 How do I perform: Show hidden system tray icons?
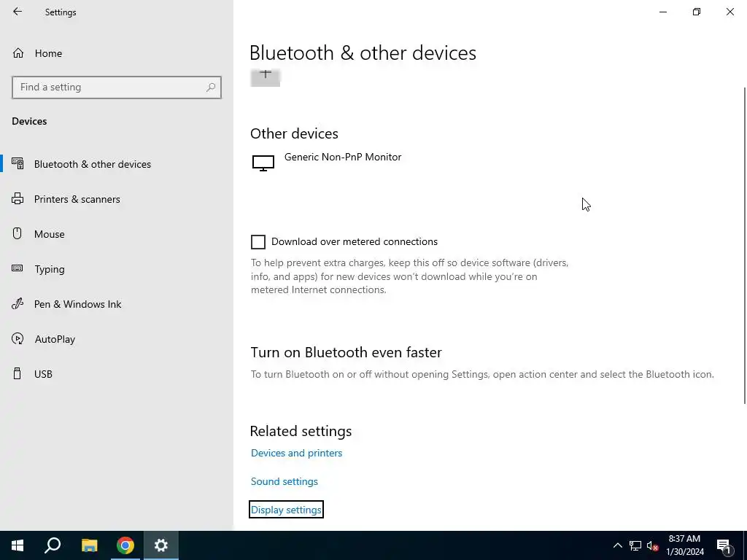[617, 545]
